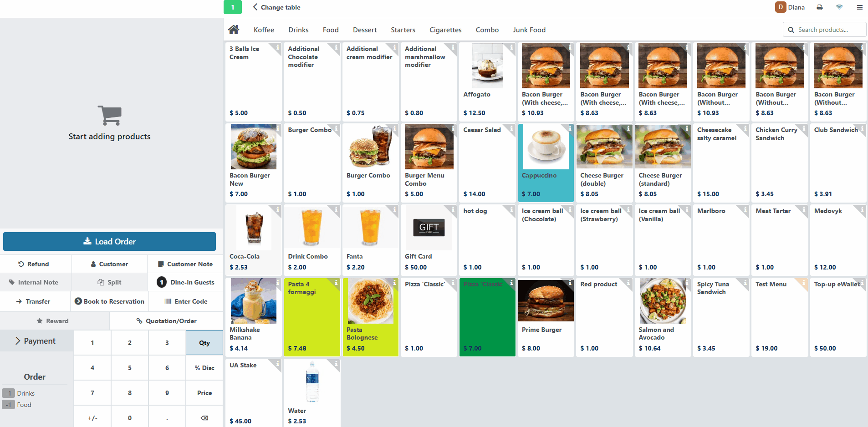The height and width of the screenshot is (427, 868).
Task: Switch numpad to Price mode
Action: tap(204, 393)
